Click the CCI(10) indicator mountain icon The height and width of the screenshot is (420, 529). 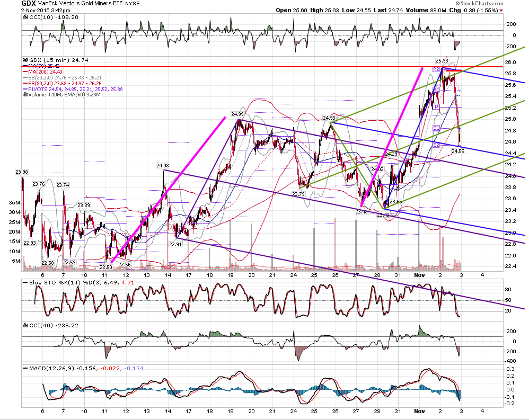point(25,17)
